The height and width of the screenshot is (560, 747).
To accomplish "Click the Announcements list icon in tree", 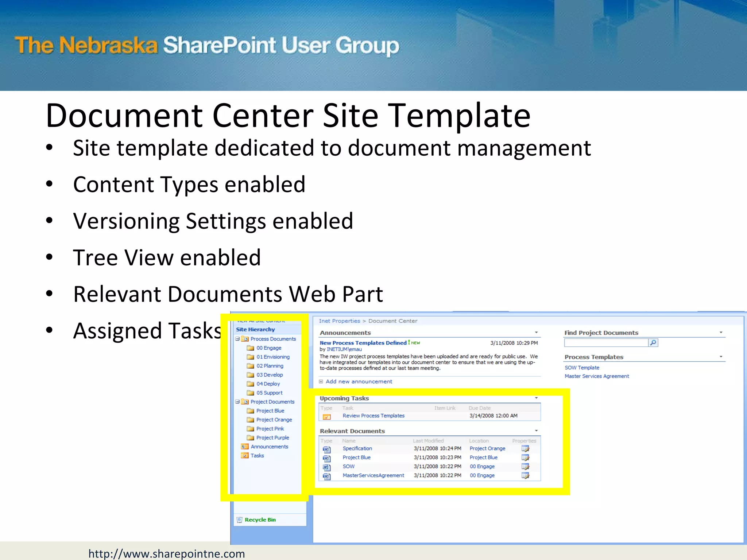I will pyautogui.click(x=245, y=447).
